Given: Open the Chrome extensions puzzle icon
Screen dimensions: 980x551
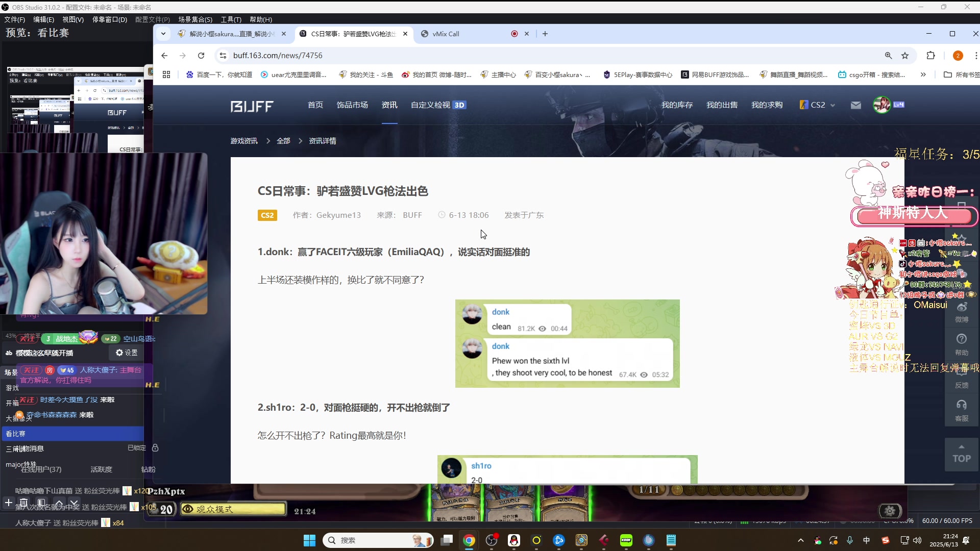Looking at the screenshot, I should [930, 56].
